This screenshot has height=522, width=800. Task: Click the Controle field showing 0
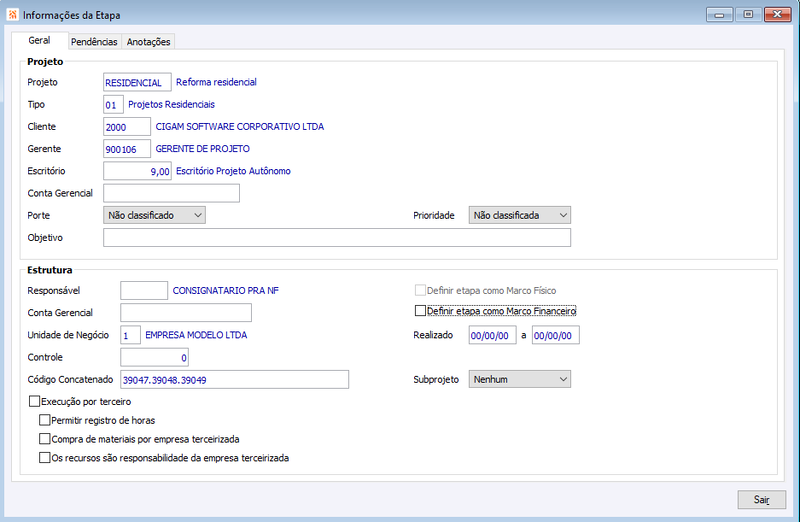pos(155,357)
